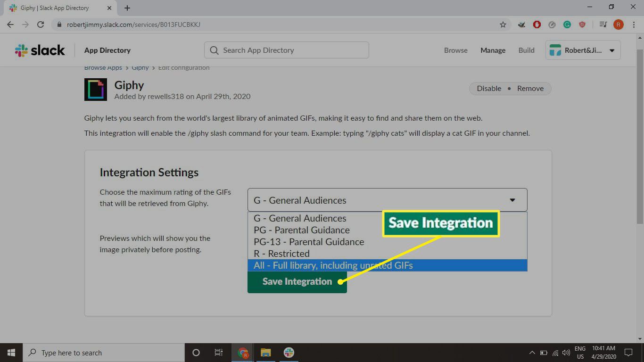Image resolution: width=644 pixels, height=362 pixels.
Task: Focus the Search App Directory field
Action: [x=287, y=50]
